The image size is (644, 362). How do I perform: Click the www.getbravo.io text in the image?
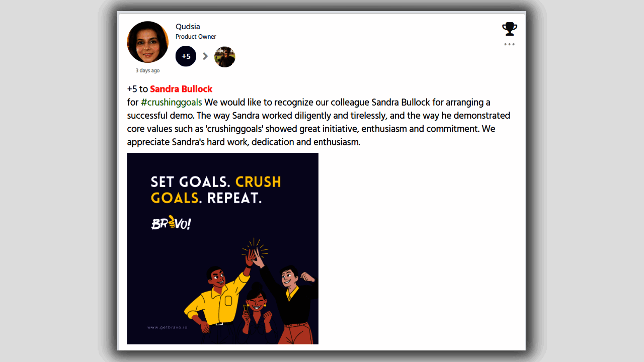(x=168, y=327)
